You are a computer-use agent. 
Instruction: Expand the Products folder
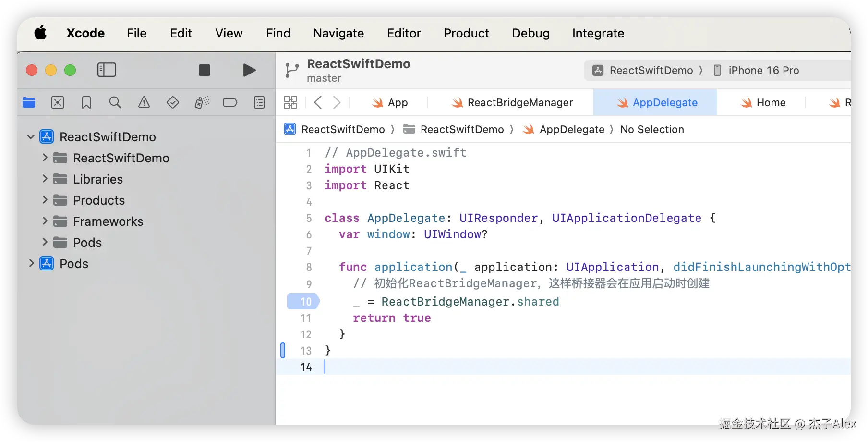(45, 200)
